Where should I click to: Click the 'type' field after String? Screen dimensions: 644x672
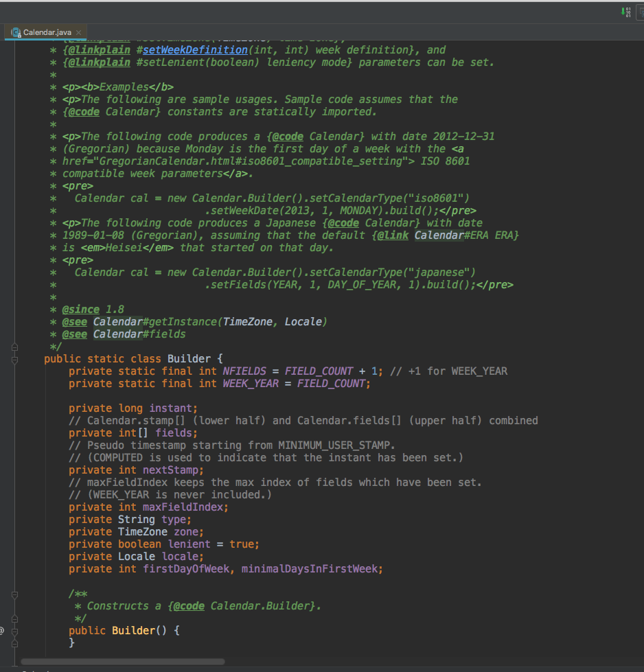tap(173, 520)
